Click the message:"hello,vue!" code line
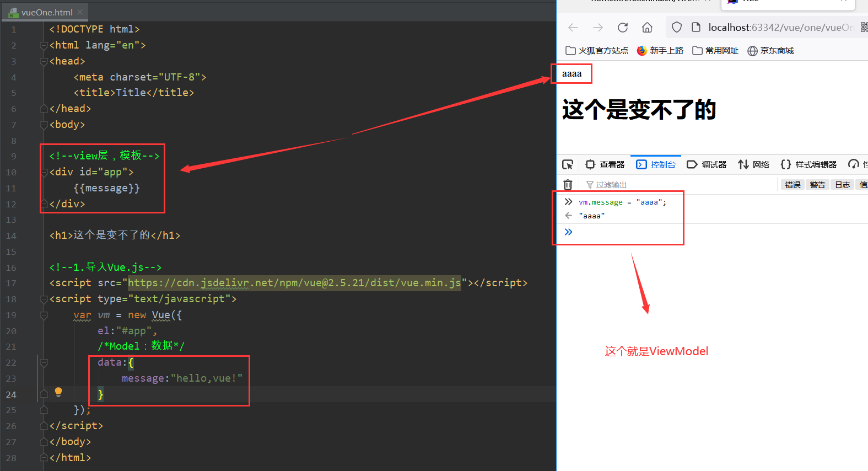This screenshot has height=471, width=868. click(182, 378)
